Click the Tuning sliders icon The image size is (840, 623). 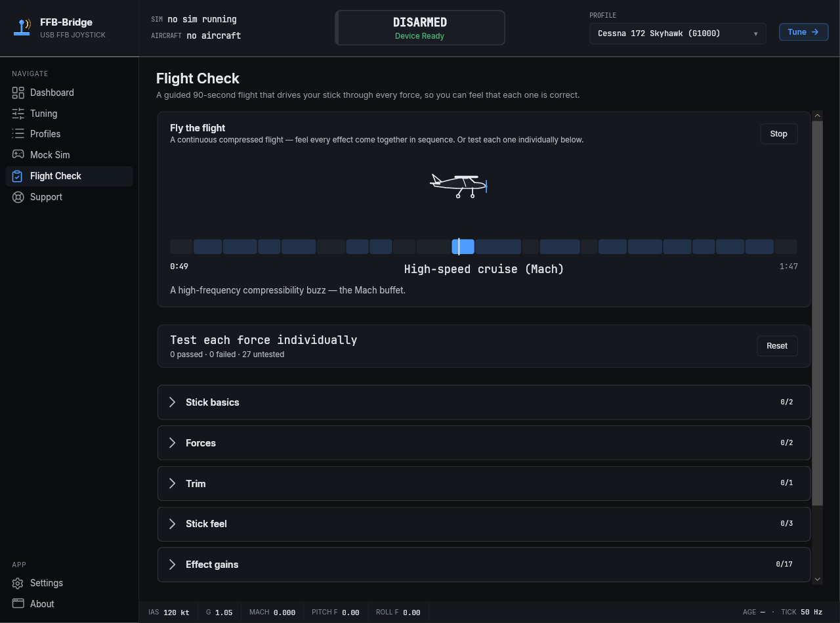(x=18, y=114)
